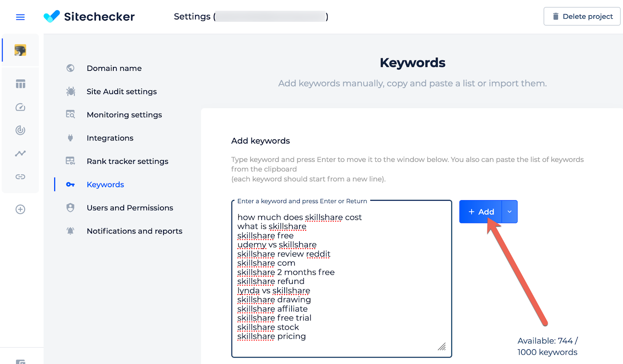Viewport: 623px width, 364px height.
Task: Click the plug icon beside Integrations
Action: tap(70, 138)
